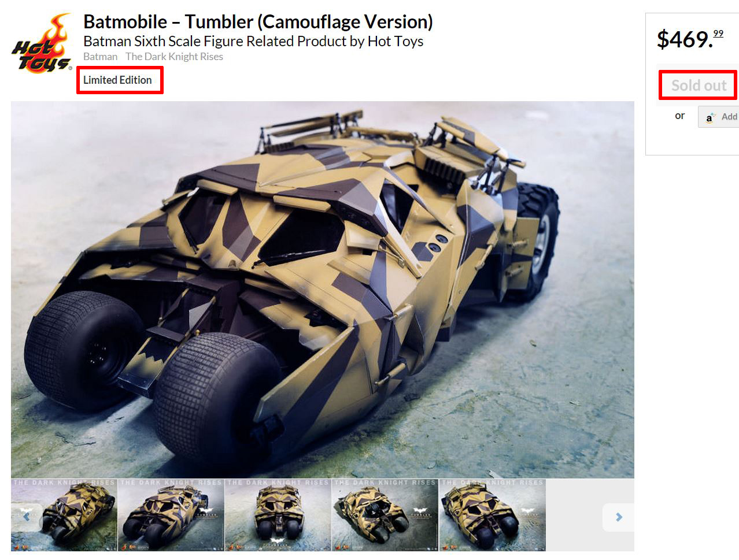739x560 pixels.
Task: Click the Limited Edition tag
Action: (117, 80)
